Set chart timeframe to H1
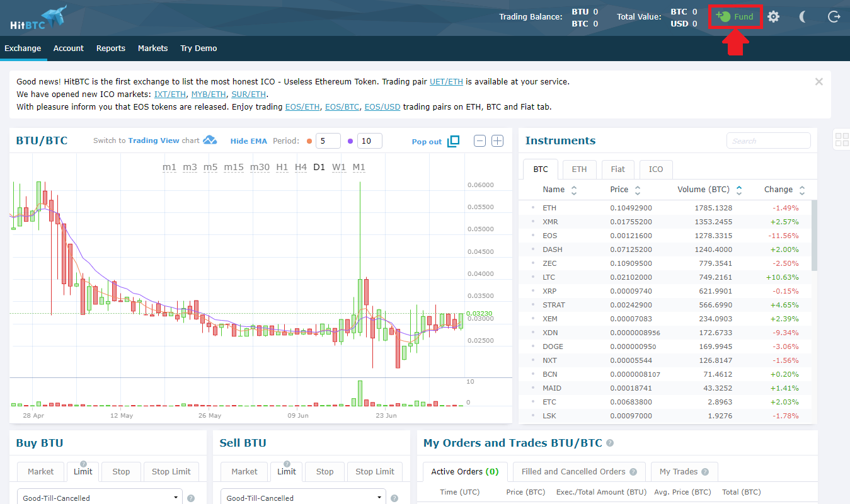The height and width of the screenshot is (504, 850). pos(282,167)
